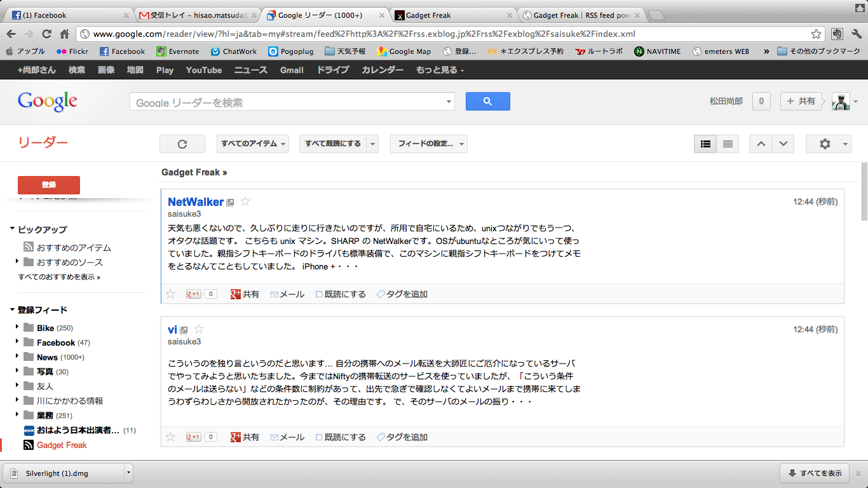868x488 pixels.
Task: Click the blue search magnifier button
Action: (487, 101)
